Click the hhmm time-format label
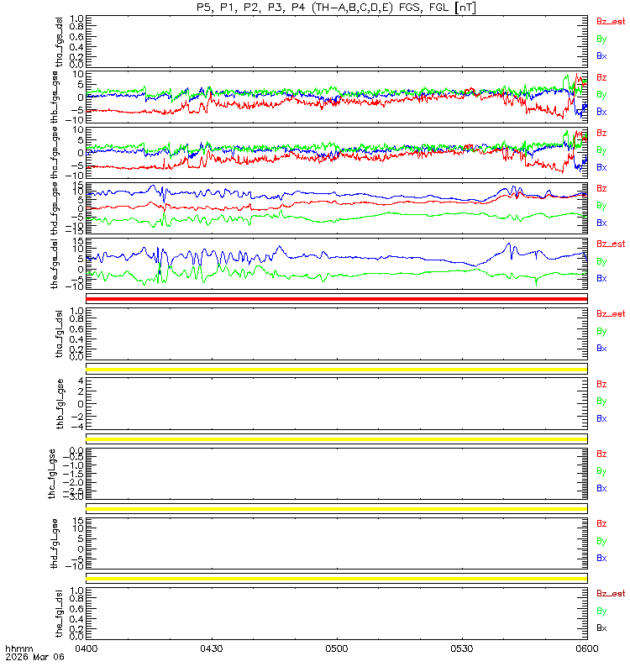The image size is (630, 672). click(18, 648)
